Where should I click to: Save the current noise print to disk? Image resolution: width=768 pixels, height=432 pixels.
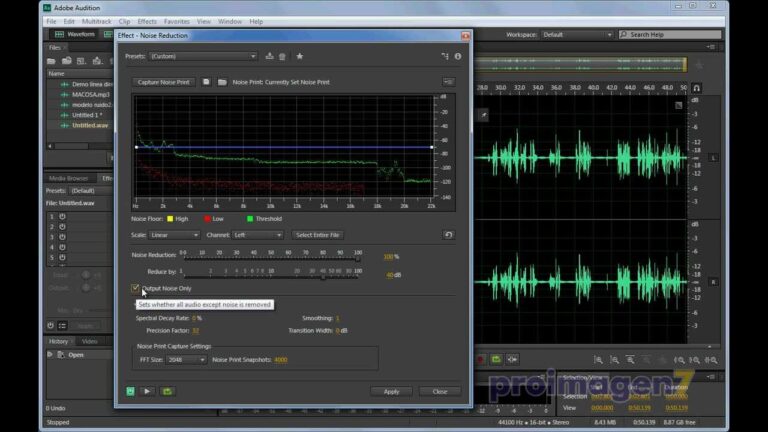pyautogui.click(x=206, y=82)
